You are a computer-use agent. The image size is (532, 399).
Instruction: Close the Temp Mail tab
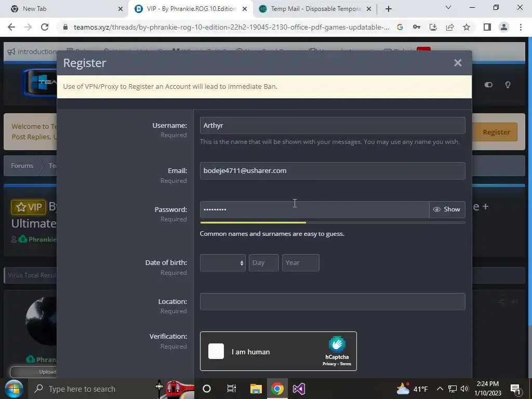(369, 9)
